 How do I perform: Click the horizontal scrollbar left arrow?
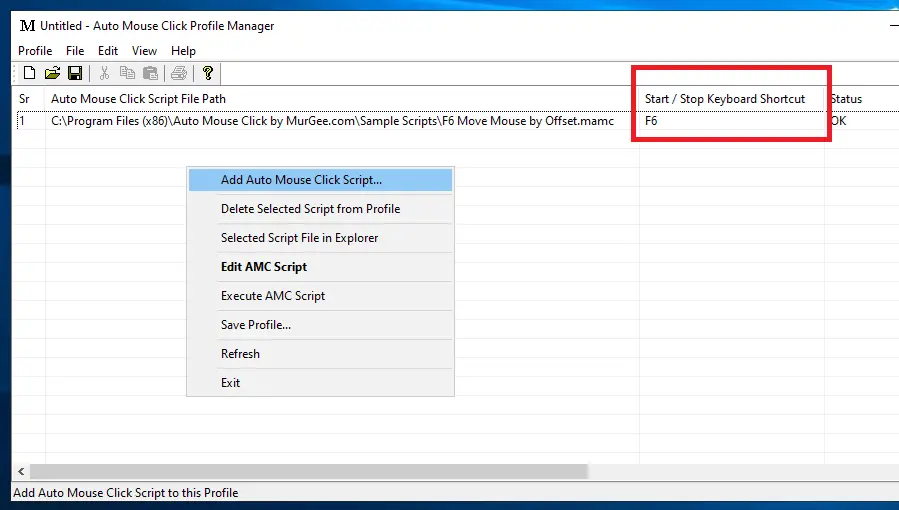[21, 472]
